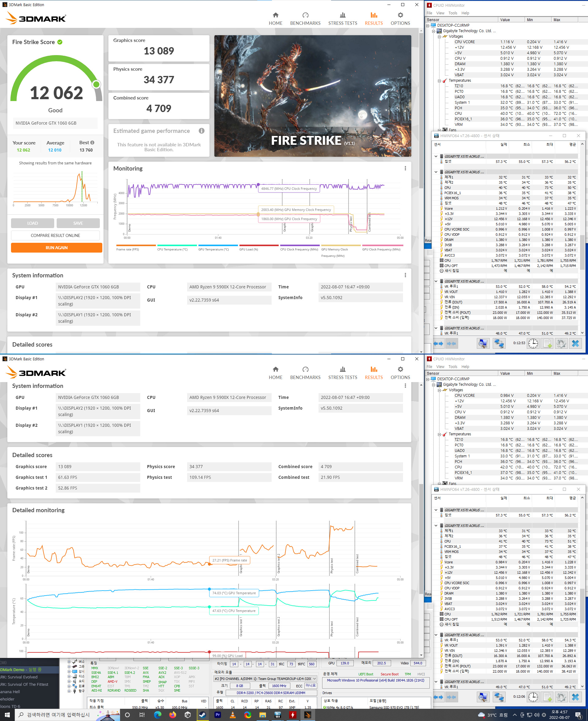
Task: Click info icon next to Best score
Action: coord(92,143)
